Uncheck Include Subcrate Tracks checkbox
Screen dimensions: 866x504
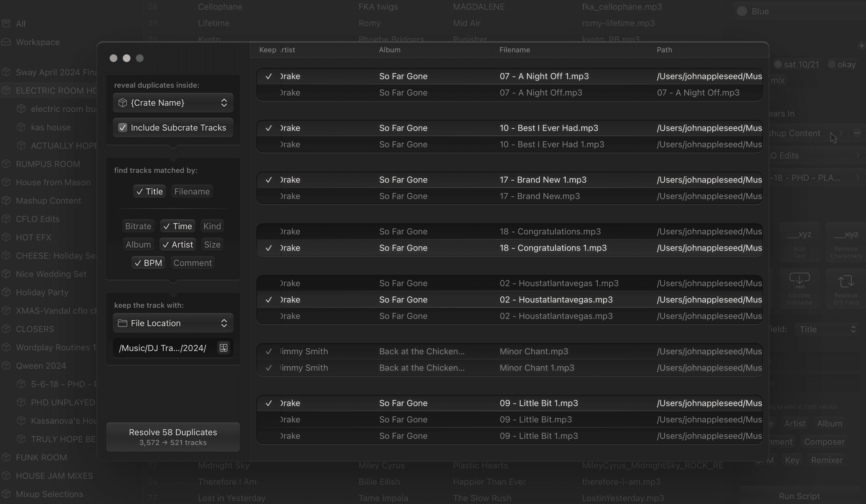coord(123,127)
